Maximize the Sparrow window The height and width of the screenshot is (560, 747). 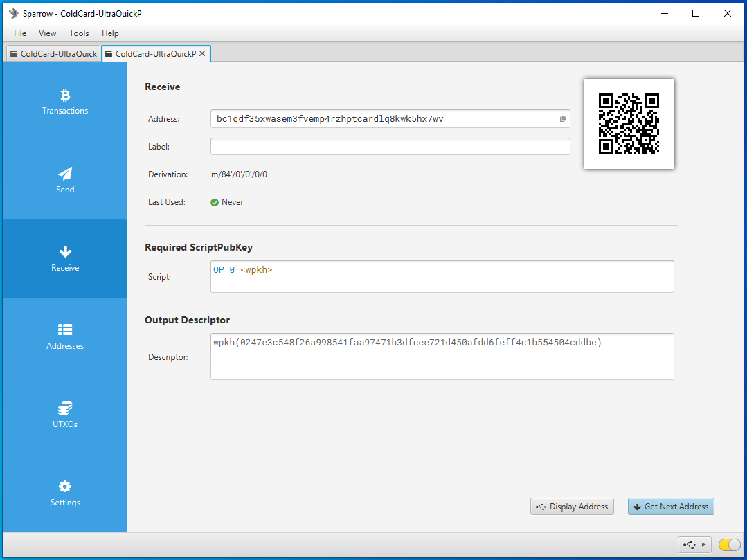[x=696, y=13]
